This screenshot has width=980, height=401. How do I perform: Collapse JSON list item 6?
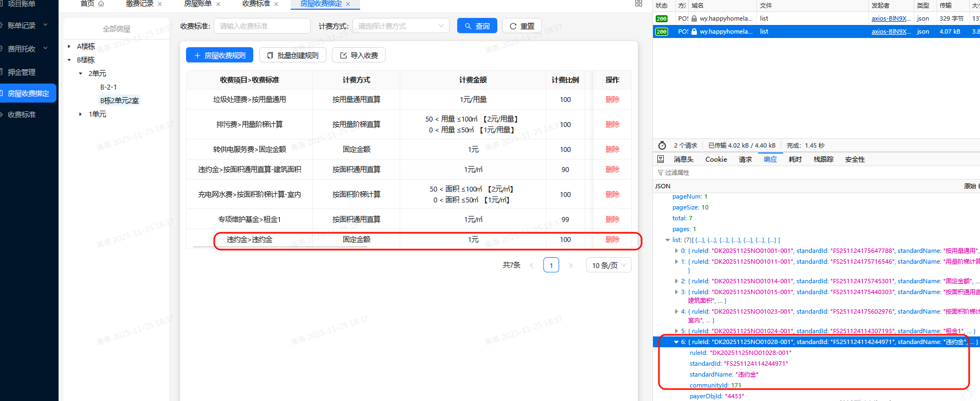tap(676, 342)
